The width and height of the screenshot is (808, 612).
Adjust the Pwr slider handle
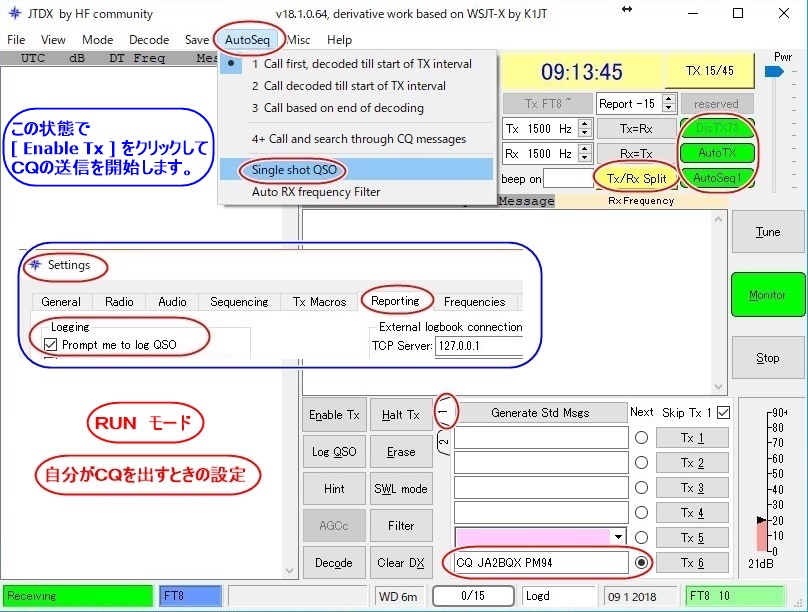pos(774,72)
